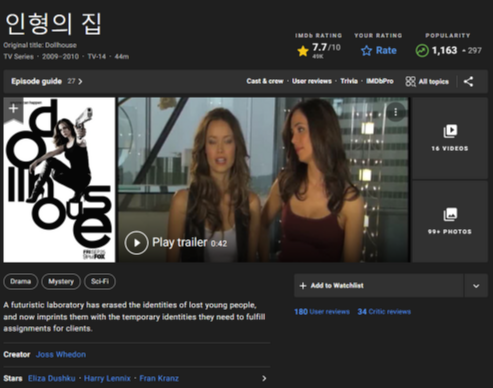The width and height of the screenshot is (493, 388).
Task: View the 180 User reviews
Action: coord(322,312)
